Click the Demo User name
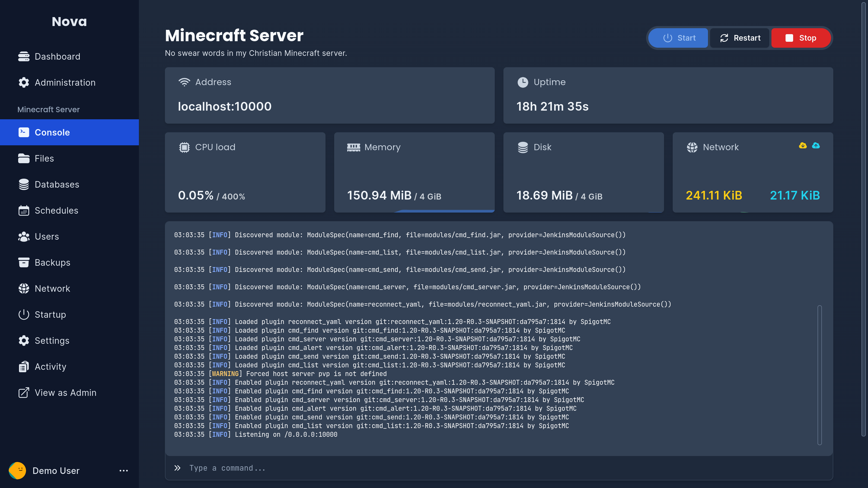868x488 pixels. click(x=56, y=470)
